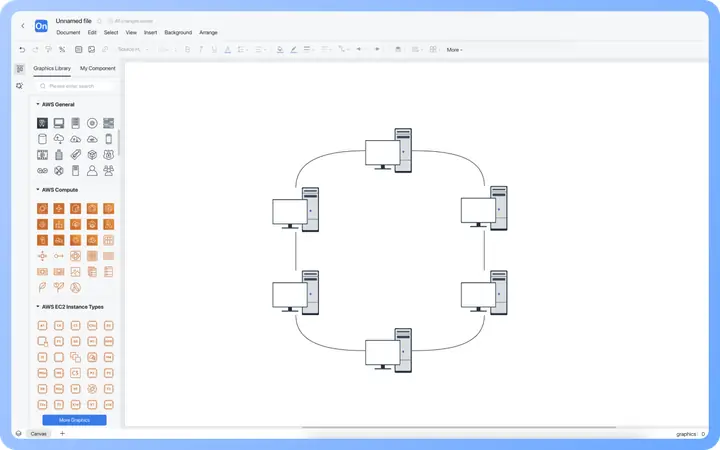Image resolution: width=720 pixels, height=450 pixels.
Task: Toggle underline formatting
Action: pyautogui.click(x=214, y=50)
